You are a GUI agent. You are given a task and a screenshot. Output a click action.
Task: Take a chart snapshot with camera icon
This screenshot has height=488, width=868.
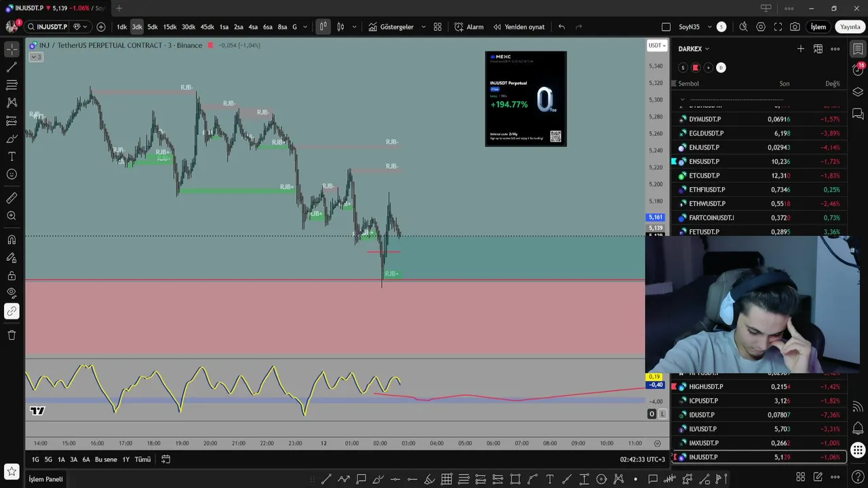pyautogui.click(x=795, y=27)
